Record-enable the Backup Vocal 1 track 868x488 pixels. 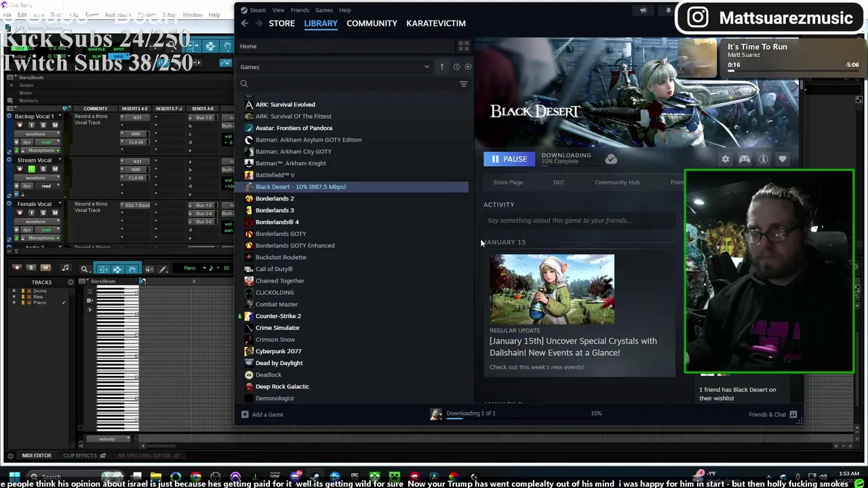tap(19, 125)
